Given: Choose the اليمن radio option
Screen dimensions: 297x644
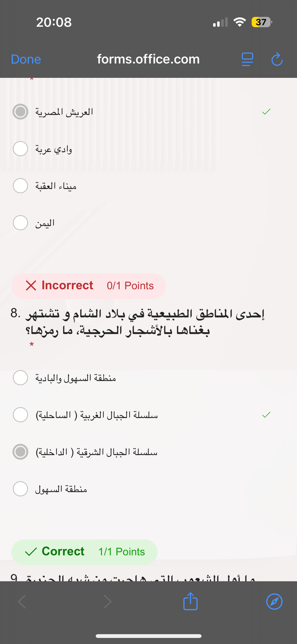Looking at the screenshot, I should point(20,223).
